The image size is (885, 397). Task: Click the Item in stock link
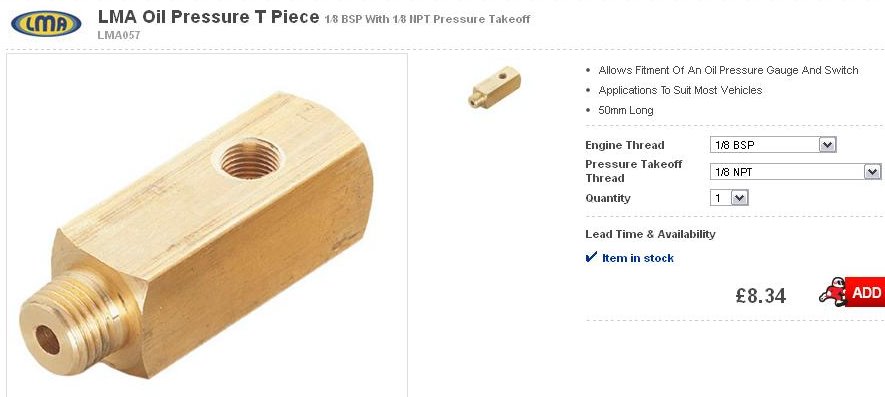(x=638, y=258)
